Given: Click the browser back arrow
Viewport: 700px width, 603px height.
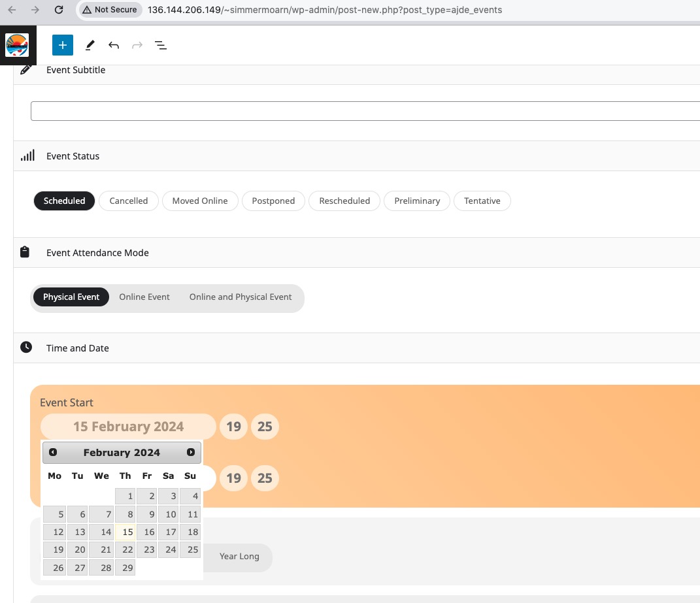Looking at the screenshot, I should pos(12,9).
